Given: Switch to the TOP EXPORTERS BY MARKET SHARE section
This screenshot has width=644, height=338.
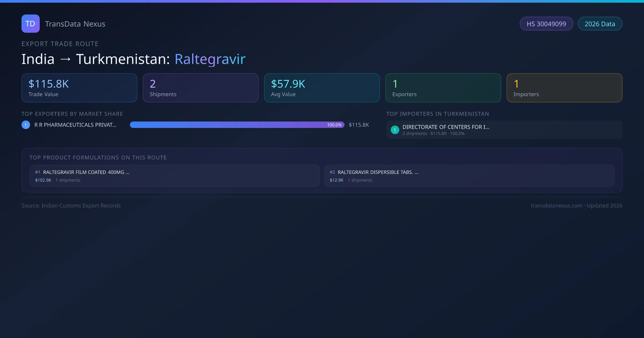Looking at the screenshot, I should tap(72, 114).
